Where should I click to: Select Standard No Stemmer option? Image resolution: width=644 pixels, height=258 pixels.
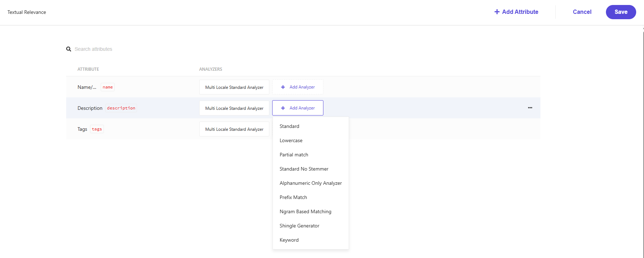pos(304,169)
